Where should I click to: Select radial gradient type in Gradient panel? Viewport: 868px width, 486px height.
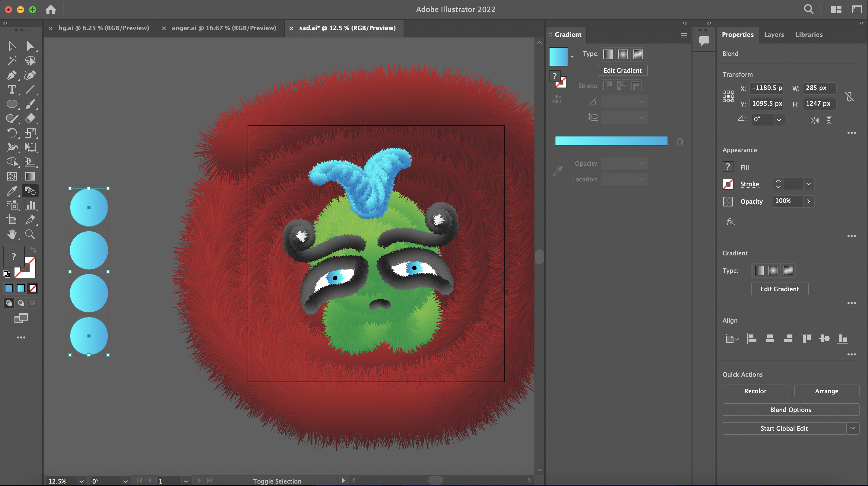click(623, 54)
